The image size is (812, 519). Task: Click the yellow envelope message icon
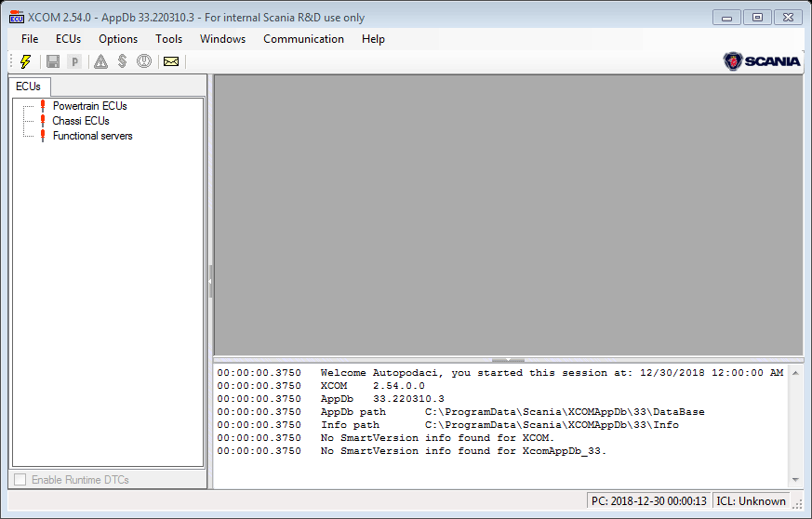171,61
